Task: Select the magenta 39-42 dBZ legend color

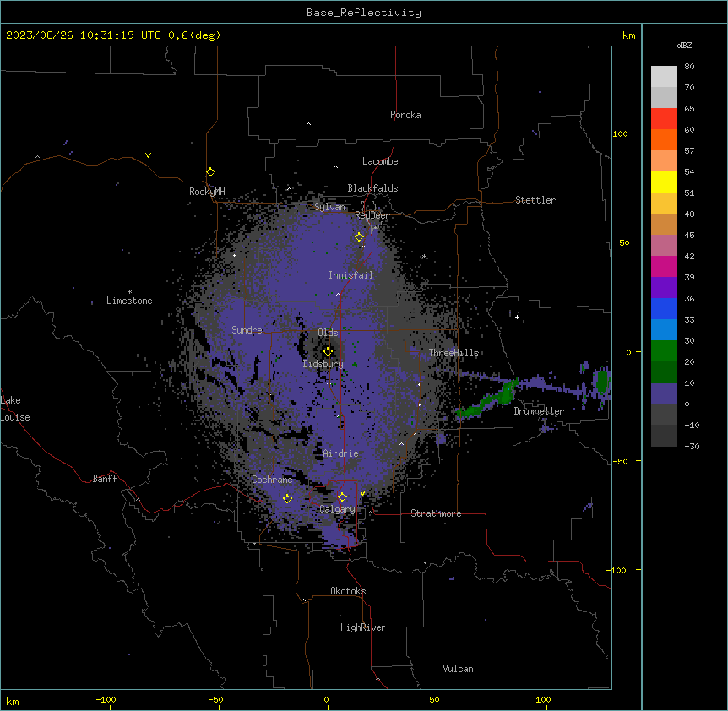Action: [x=664, y=266]
